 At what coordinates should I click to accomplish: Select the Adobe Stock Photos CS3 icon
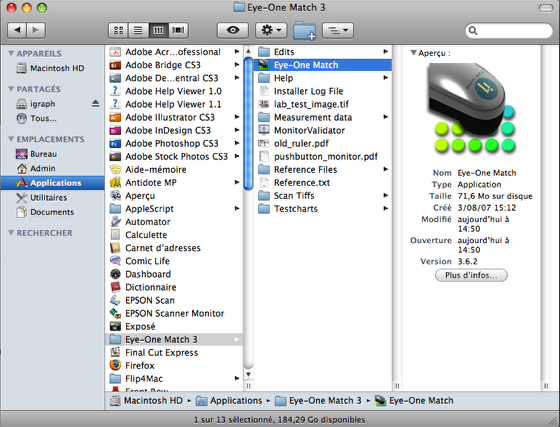tap(115, 156)
